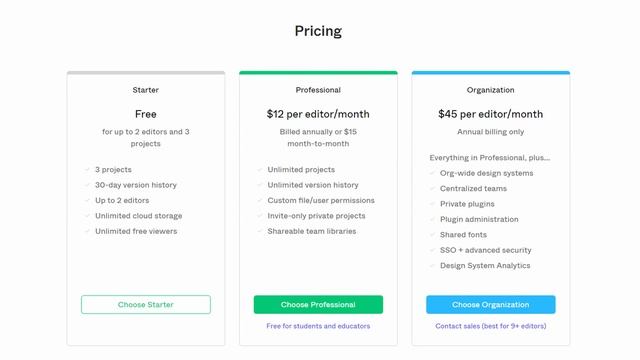Open Free for students and educators link
Image resolution: width=640 pixels, height=360 pixels.
click(318, 326)
